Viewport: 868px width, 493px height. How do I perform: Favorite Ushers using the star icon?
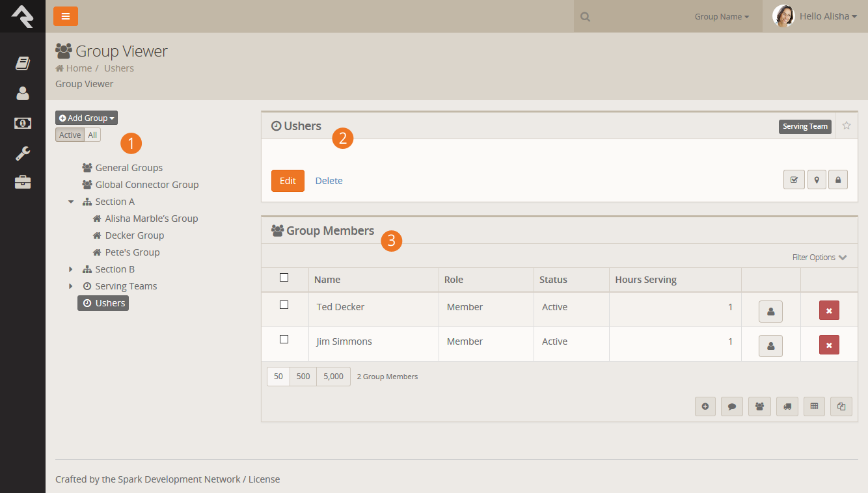846,126
